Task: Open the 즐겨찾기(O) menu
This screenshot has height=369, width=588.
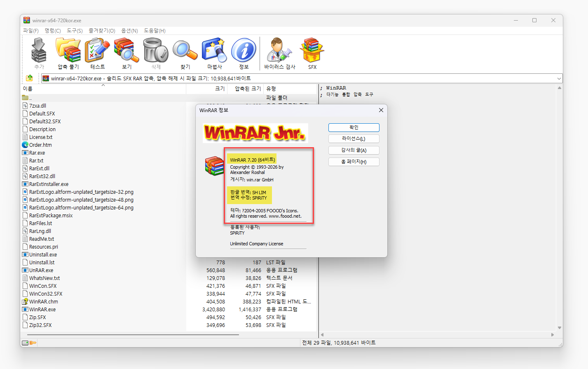Action: point(102,31)
